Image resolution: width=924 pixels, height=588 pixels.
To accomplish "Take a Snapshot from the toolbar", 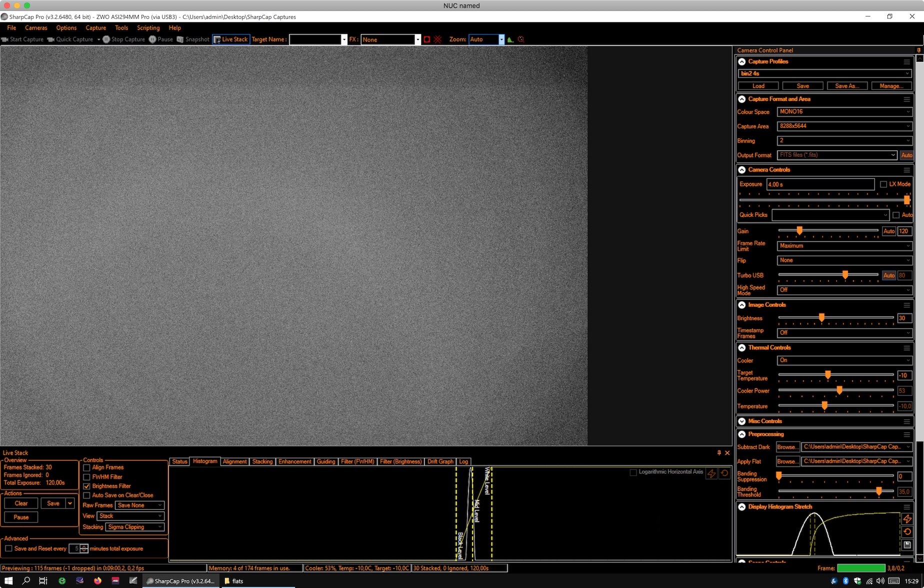I will coord(193,39).
